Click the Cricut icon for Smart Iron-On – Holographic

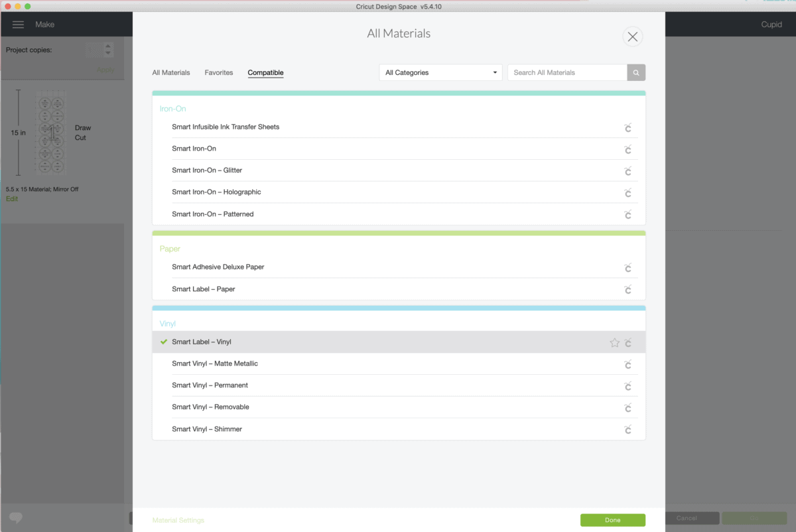pos(628,193)
